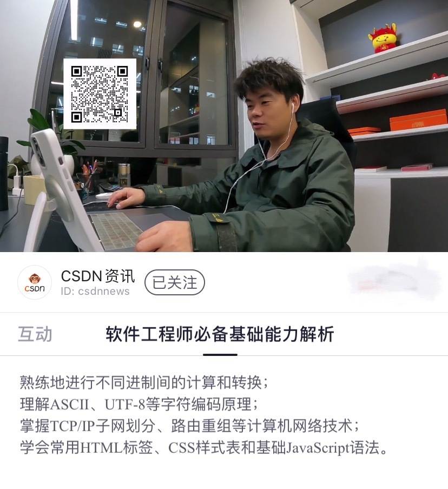Switch to the 互动 tab

click(35, 334)
